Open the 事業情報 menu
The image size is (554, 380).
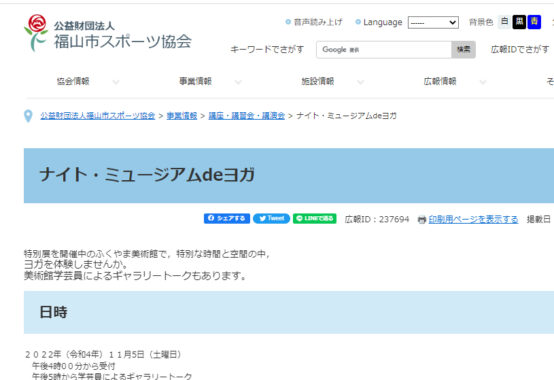pyautogui.click(x=195, y=81)
